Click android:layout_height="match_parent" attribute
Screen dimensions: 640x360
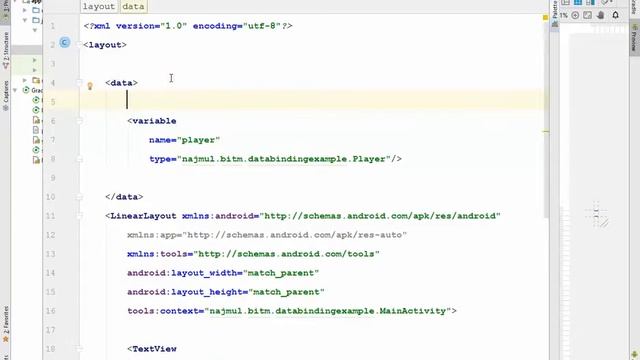click(226, 292)
